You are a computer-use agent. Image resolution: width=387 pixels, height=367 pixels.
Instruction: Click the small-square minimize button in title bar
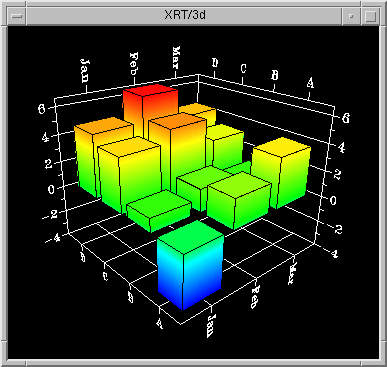(x=351, y=16)
